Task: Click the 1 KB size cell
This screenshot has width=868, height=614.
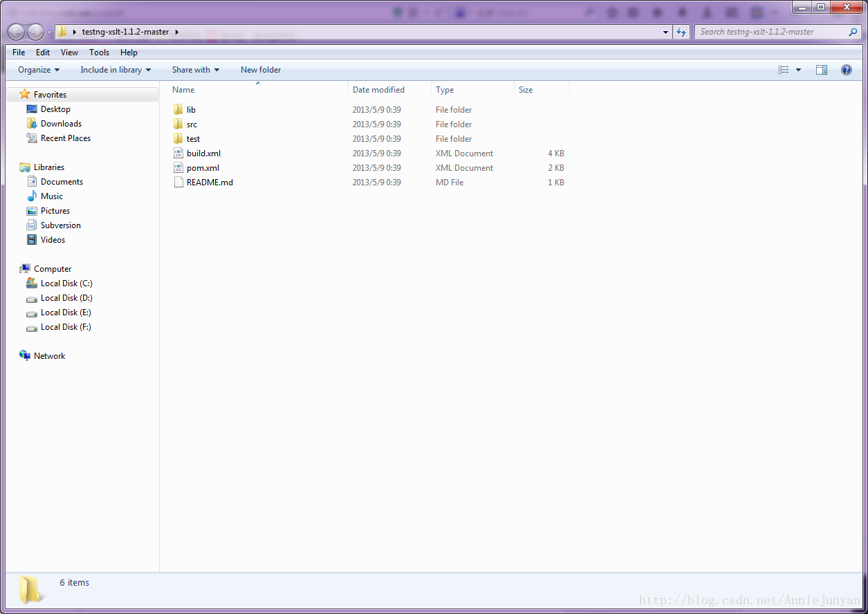Action: pyautogui.click(x=556, y=183)
